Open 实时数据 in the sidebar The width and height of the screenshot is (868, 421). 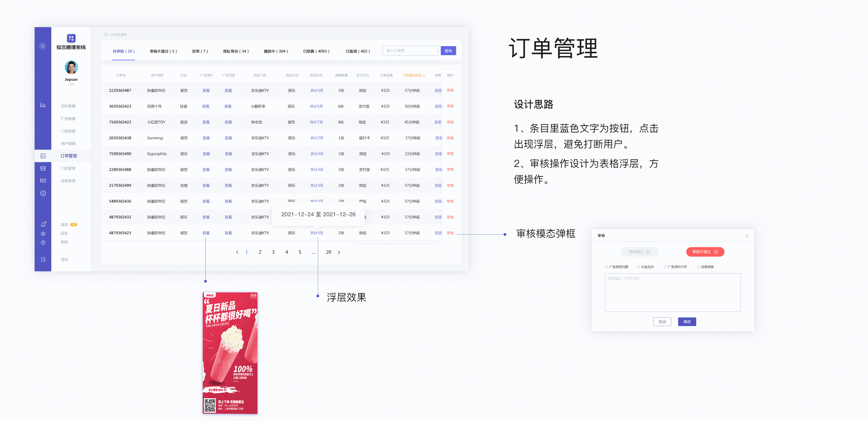68,106
